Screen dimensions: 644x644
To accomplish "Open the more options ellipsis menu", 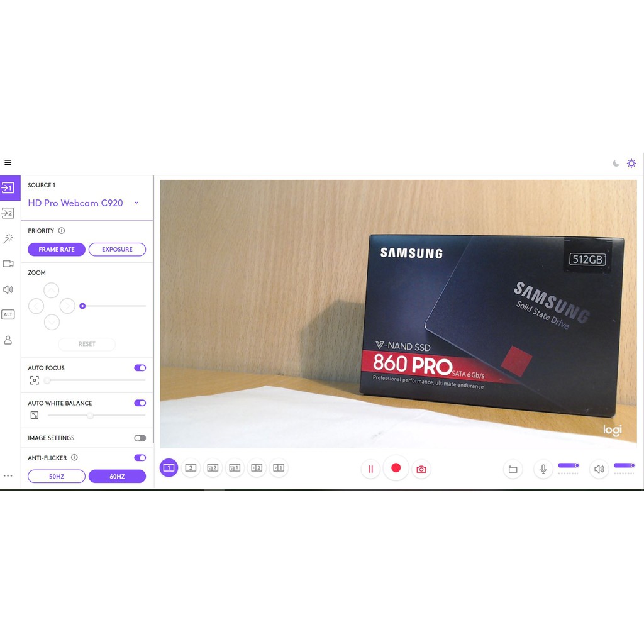I will 8,476.
